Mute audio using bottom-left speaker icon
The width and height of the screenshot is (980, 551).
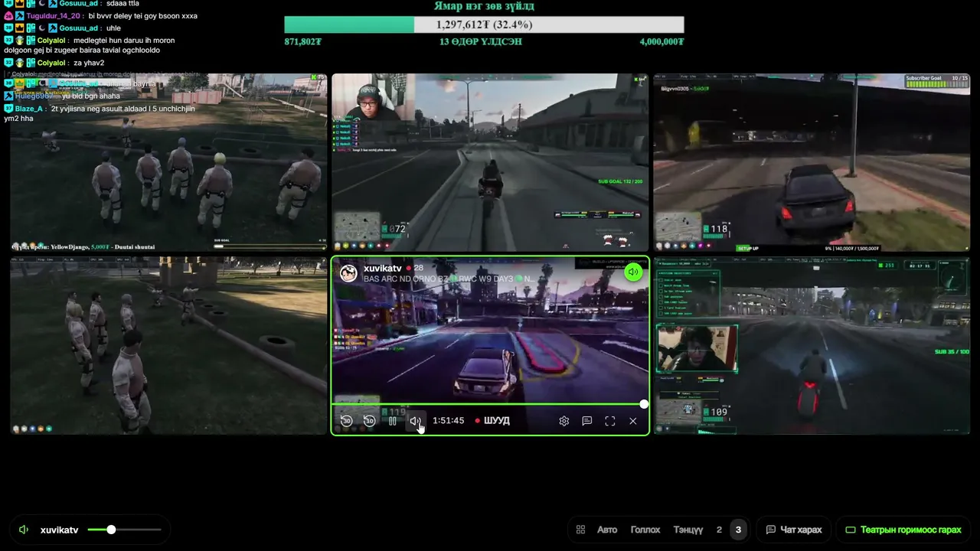click(24, 530)
